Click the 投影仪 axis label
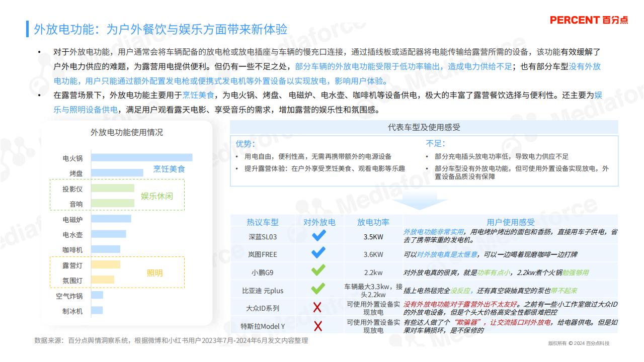Viewport: 644px width, 362px height. [x=72, y=189]
